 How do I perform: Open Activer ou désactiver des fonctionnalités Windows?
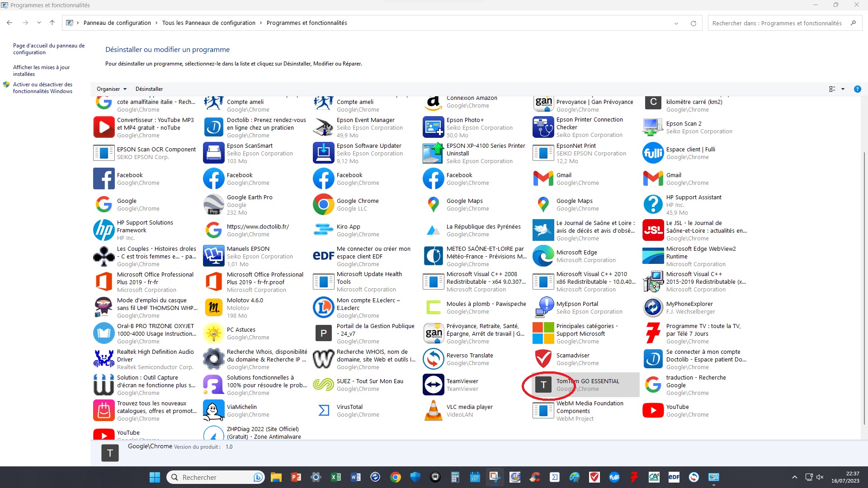42,88
